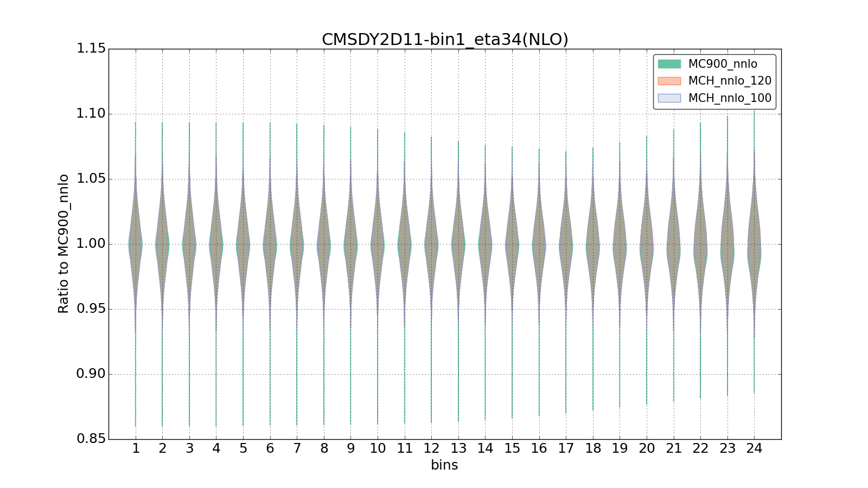Click y-axis tick label 1.00
The height and width of the screenshot is (488, 868).
click(x=91, y=244)
